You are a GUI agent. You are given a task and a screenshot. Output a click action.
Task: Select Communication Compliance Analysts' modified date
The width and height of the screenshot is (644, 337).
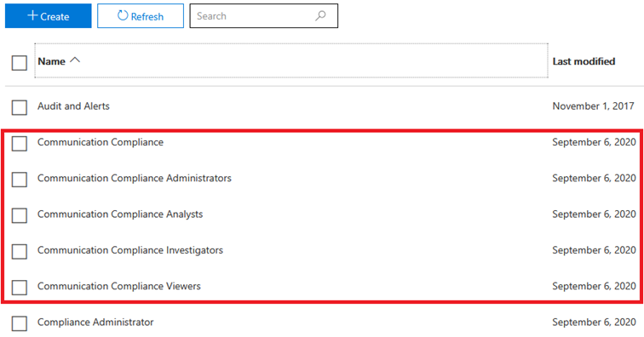pos(594,214)
